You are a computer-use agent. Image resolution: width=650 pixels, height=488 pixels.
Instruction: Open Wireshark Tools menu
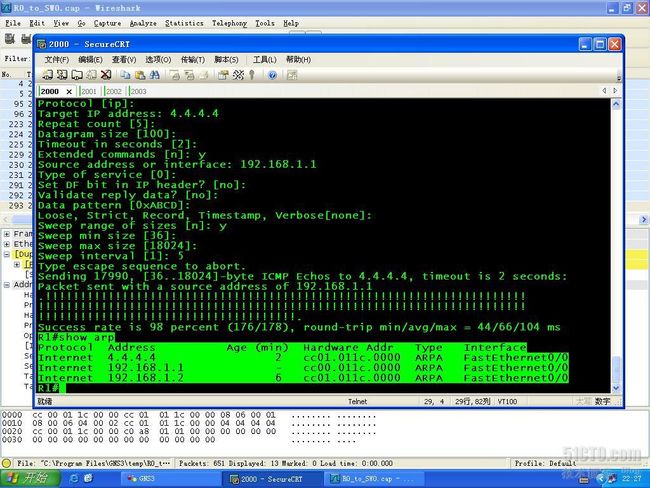coord(264,23)
